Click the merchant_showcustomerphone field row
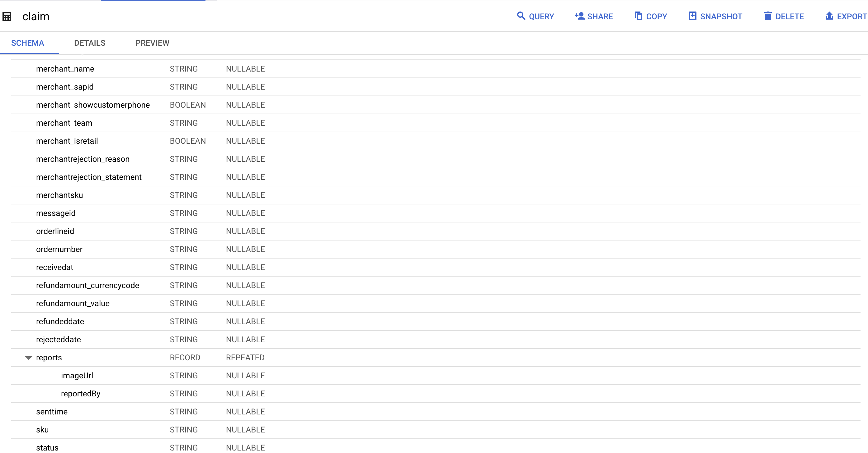Viewport: 868px width, 453px height. coord(93,105)
